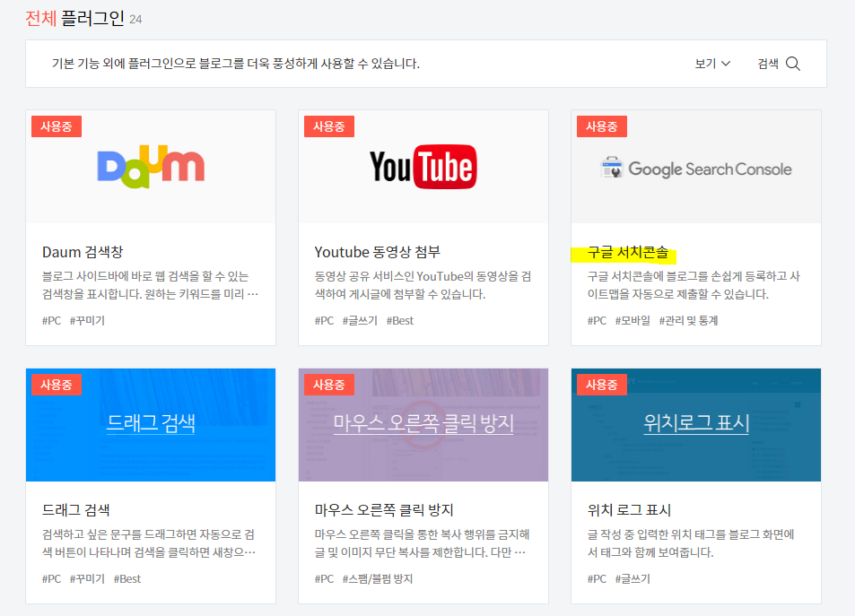Open the Youtube 동영상 첨부 plugin title

click(x=378, y=252)
